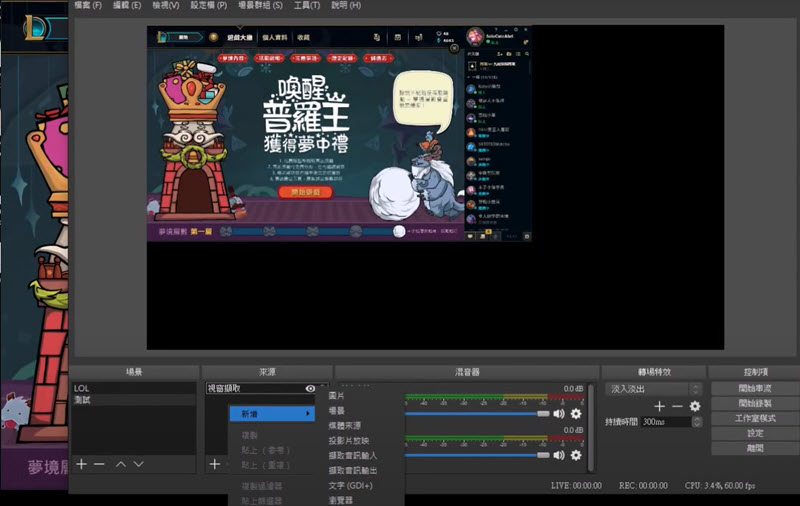
Task: Remove the selected scene with the minus icon
Action: point(99,464)
